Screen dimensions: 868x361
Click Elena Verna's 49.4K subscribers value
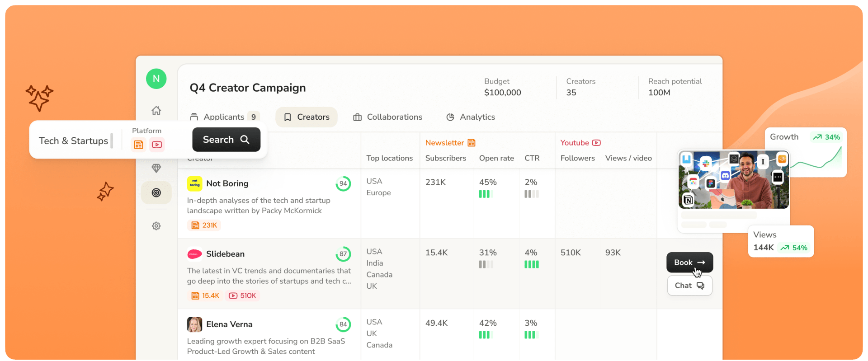click(x=437, y=323)
